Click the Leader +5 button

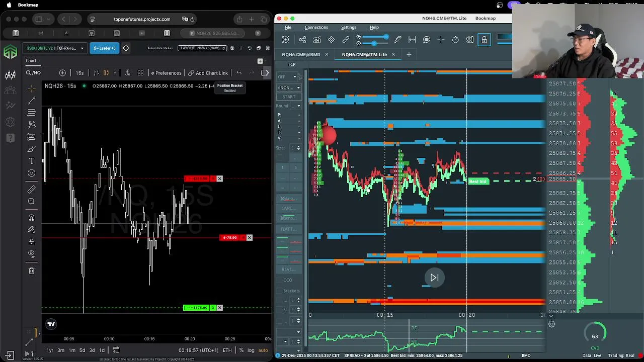[x=104, y=48]
